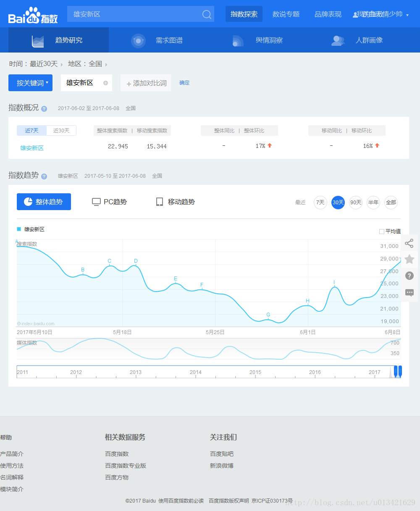Click the user avatar icon in header
The height and width of the screenshot is (511, 420).
click(355, 15)
